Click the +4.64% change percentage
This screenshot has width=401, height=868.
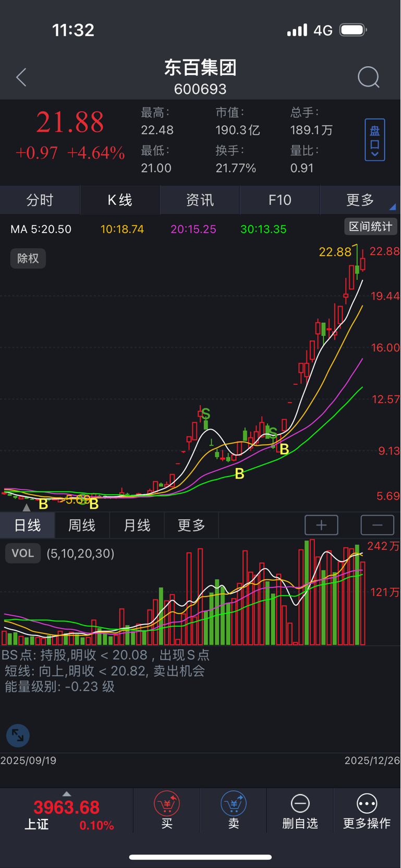pos(96,153)
